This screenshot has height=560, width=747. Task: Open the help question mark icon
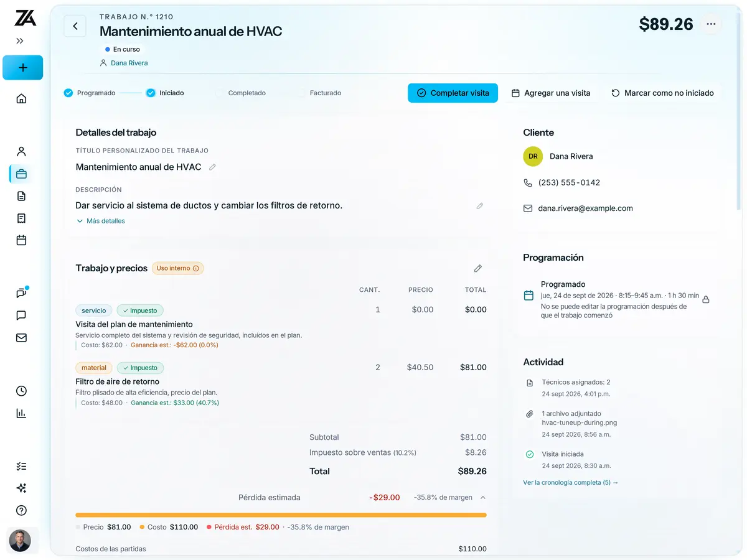(x=22, y=510)
